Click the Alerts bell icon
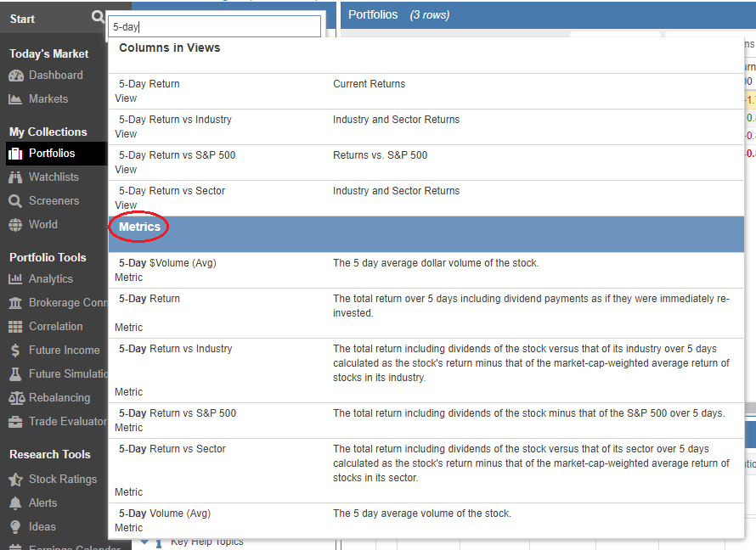 [15, 503]
